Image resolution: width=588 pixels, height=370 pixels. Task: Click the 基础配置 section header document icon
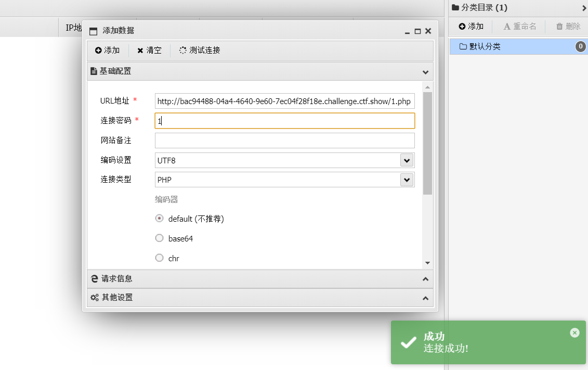click(94, 71)
